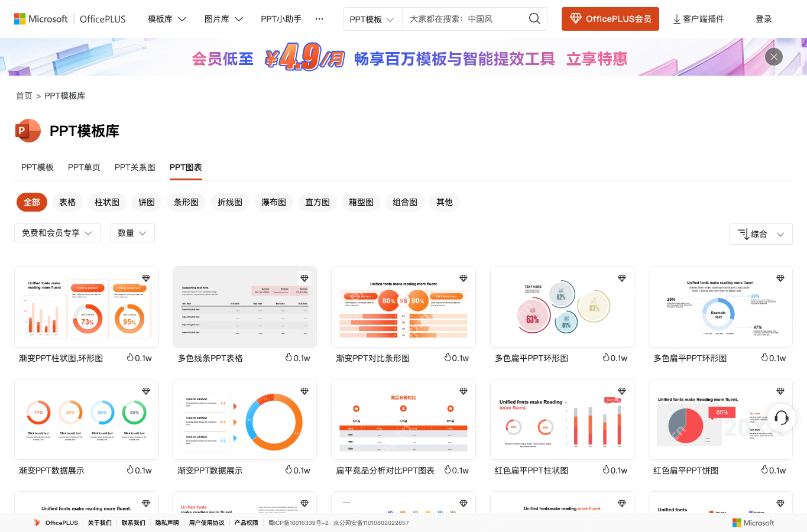The width and height of the screenshot is (807, 532).
Task: Click diamond icon on first 多色扁平PPT环形图 card
Action: coord(622,278)
